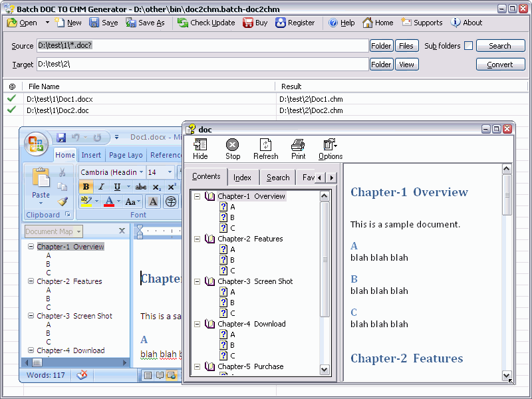
Task: Click the Change Case Aa icon
Action: 132,201
